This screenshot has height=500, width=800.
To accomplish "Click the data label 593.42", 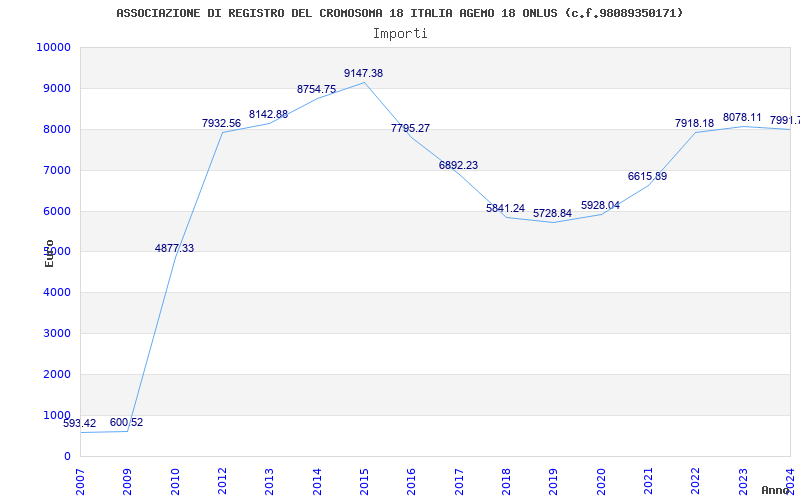I will [80, 423].
